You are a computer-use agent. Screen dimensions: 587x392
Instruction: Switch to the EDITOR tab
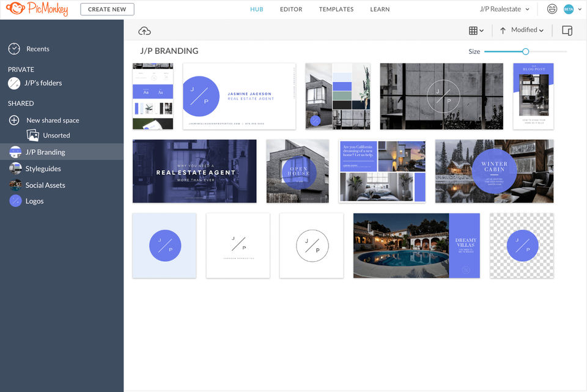(x=291, y=9)
